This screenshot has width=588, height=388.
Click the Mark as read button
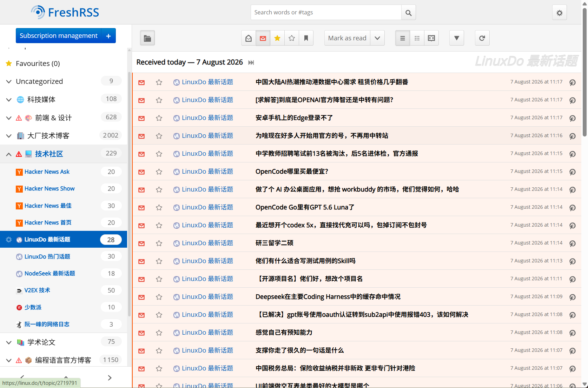pos(347,38)
